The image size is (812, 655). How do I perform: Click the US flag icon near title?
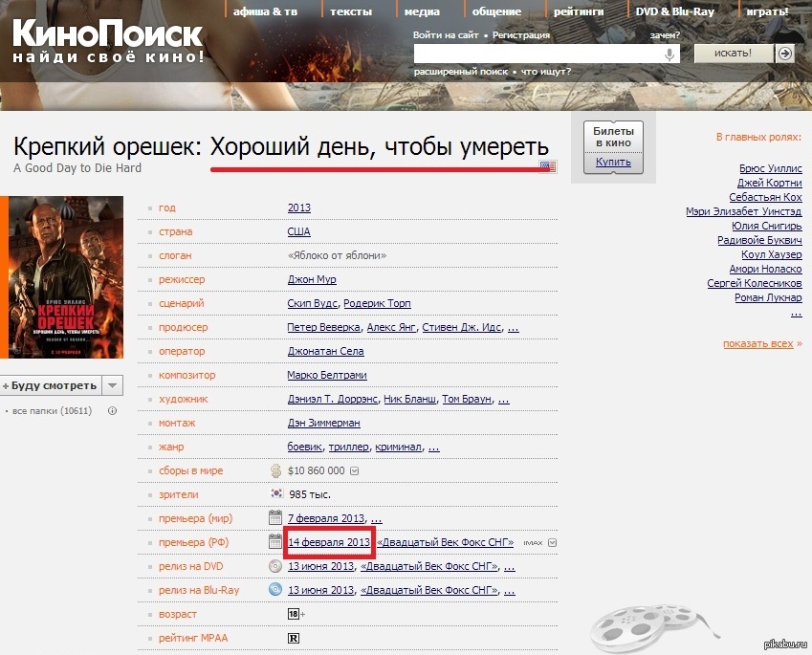point(547,167)
